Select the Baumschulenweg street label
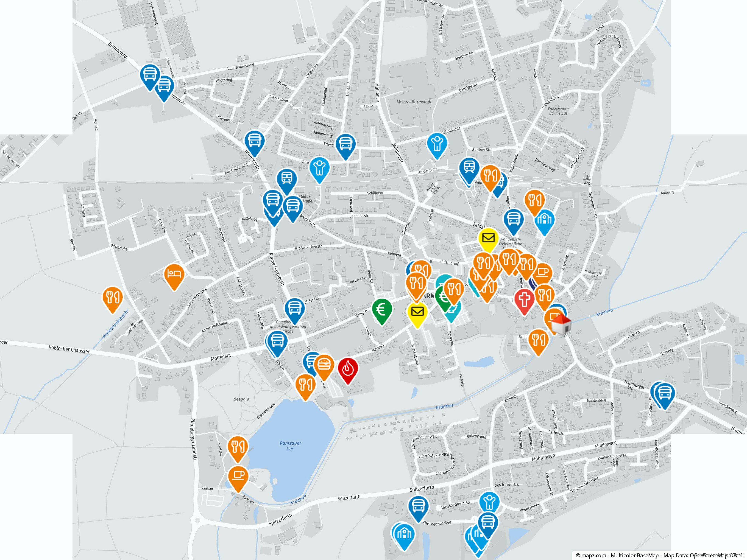Image resolution: width=747 pixels, height=560 pixels. coord(240,66)
